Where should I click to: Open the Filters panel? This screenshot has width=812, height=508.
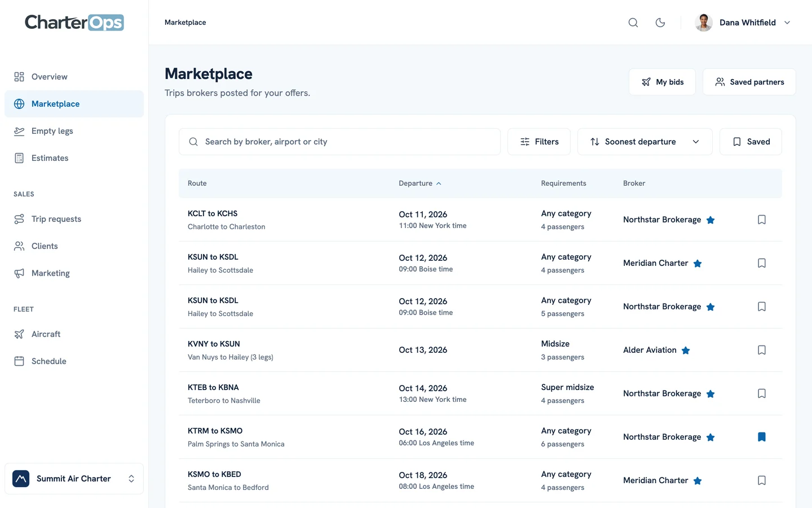coord(539,142)
